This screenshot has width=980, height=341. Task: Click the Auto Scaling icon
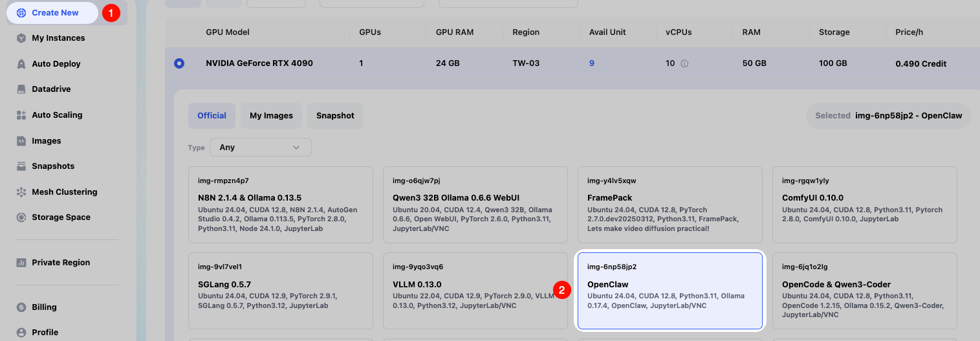click(x=21, y=115)
